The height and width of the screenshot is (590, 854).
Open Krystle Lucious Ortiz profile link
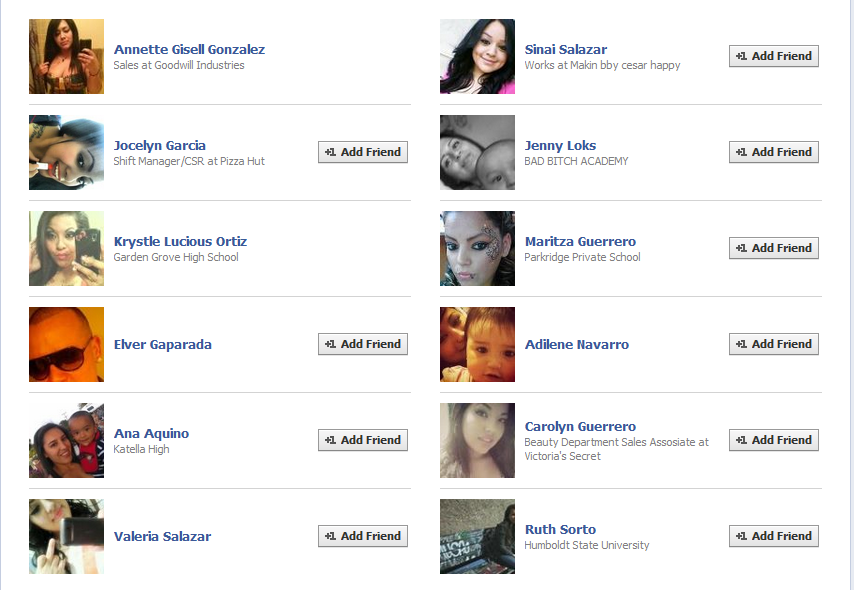tap(180, 241)
